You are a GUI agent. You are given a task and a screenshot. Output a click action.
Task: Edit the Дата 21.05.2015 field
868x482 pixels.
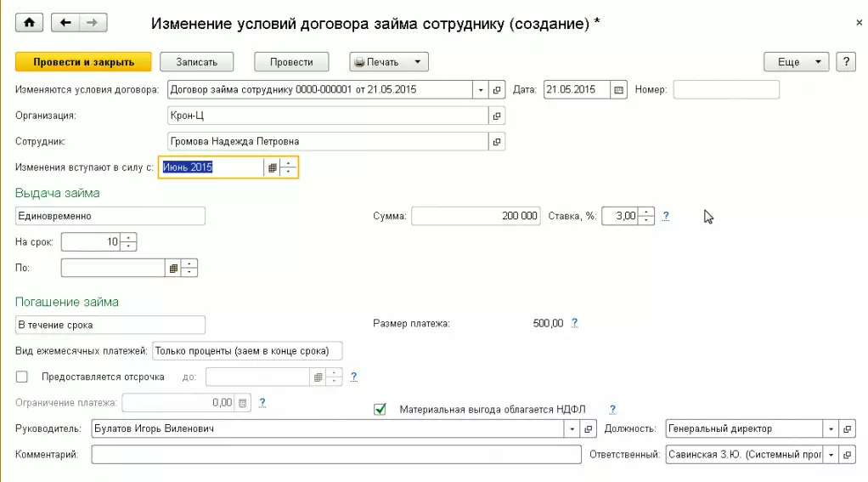click(x=578, y=90)
